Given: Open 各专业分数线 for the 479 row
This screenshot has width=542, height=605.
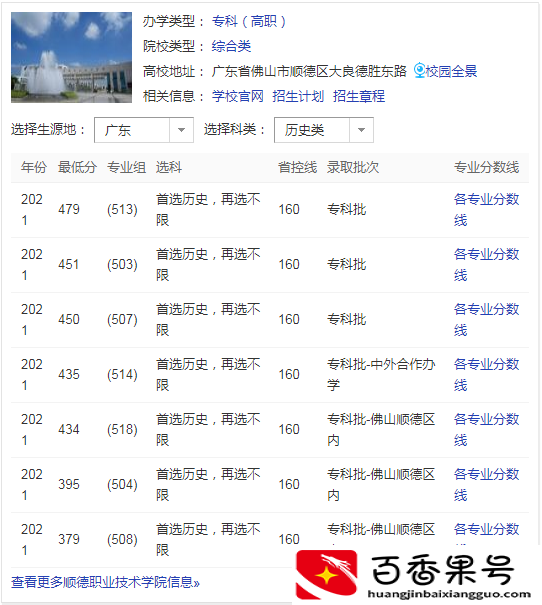Looking at the screenshot, I should 486,210.
